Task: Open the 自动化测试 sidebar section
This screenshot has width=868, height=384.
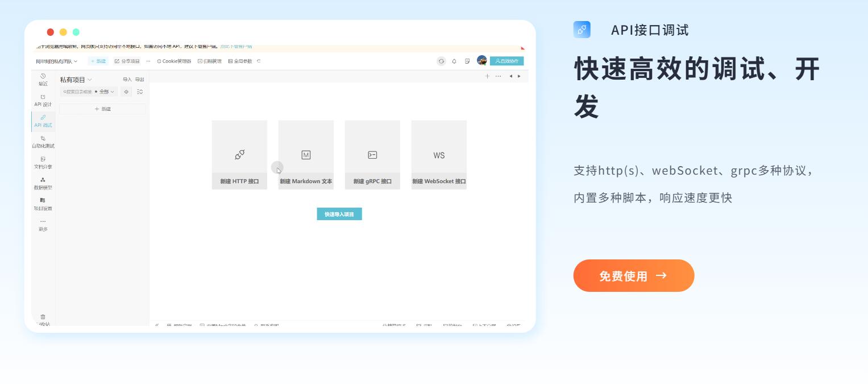Action: (43, 142)
